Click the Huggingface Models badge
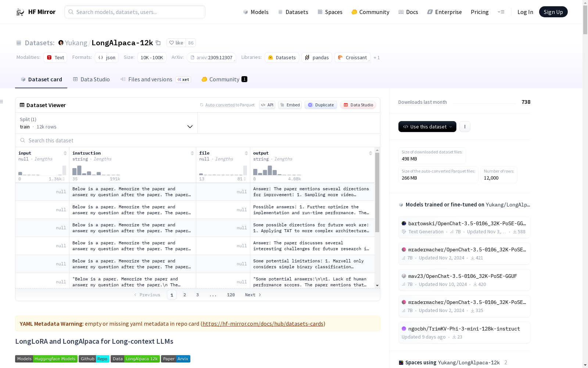Viewport: 588px width, 368px height. [46, 359]
